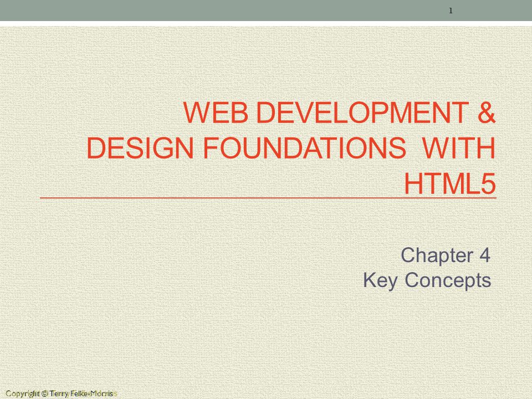Select the 'Key Concepts' subtitle text
Image resolution: width=532 pixels, height=399 pixels.
tap(427, 280)
